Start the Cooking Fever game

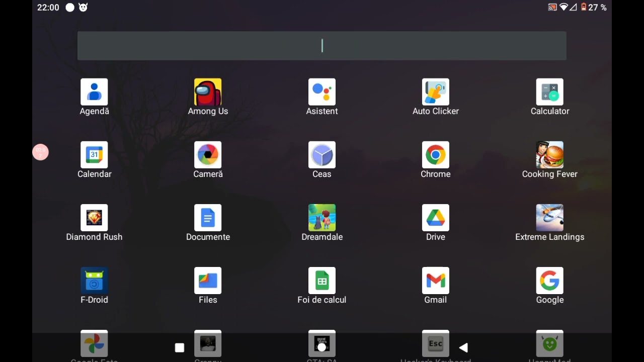[550, 155]
